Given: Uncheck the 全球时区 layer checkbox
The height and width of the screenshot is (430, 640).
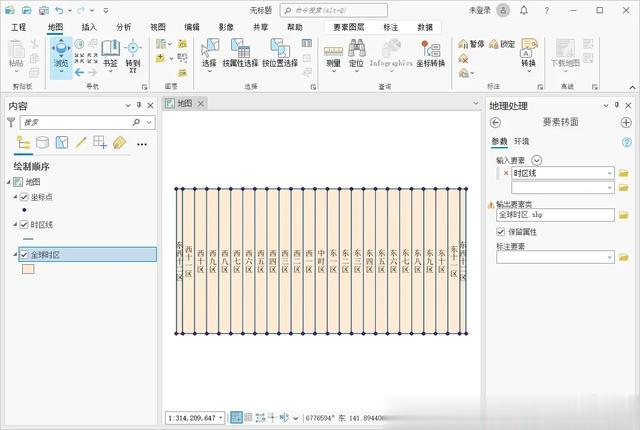Looking at the screenshot, I should (24, 255).
